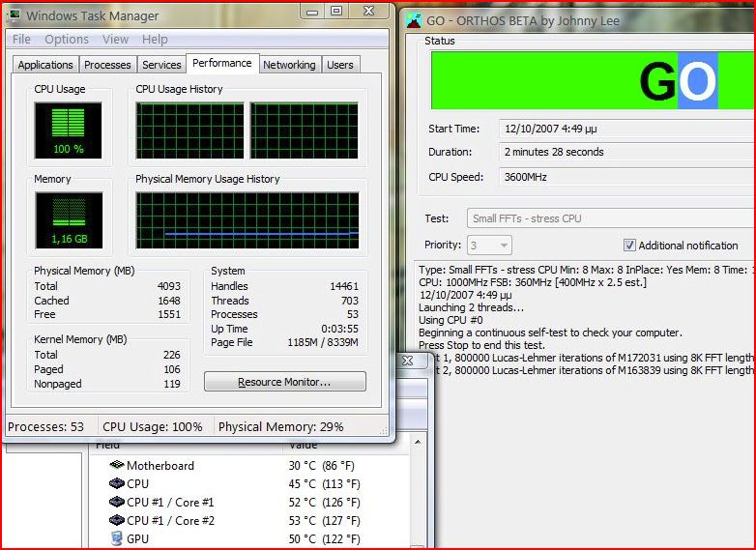756x550 pixels.
Task: Click the CPU #1 / Core #1 icon
Action: [117, 502]
